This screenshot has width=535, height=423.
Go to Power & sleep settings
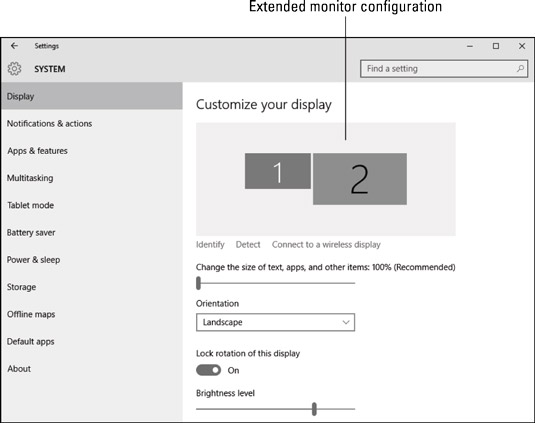coord(91,260)
